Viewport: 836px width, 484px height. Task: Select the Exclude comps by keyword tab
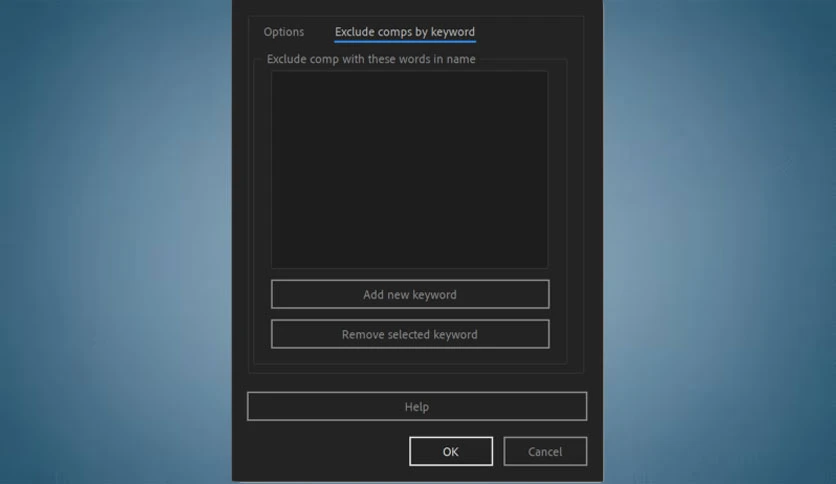pyautogui.click(x=405, y=32)
